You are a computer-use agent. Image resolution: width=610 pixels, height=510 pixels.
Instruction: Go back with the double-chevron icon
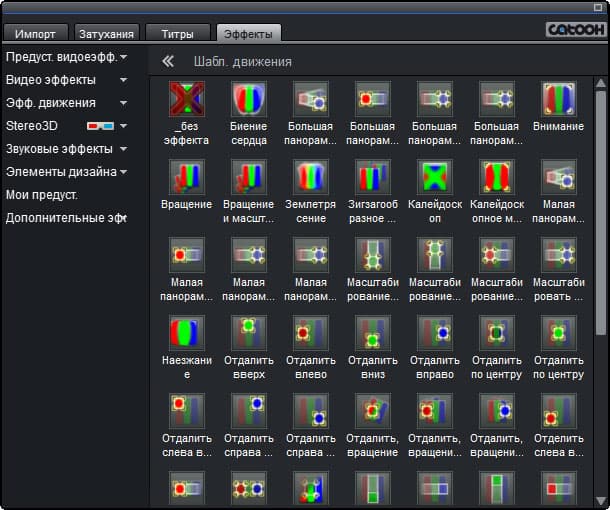pyautogui.click(x=168, y=61)
